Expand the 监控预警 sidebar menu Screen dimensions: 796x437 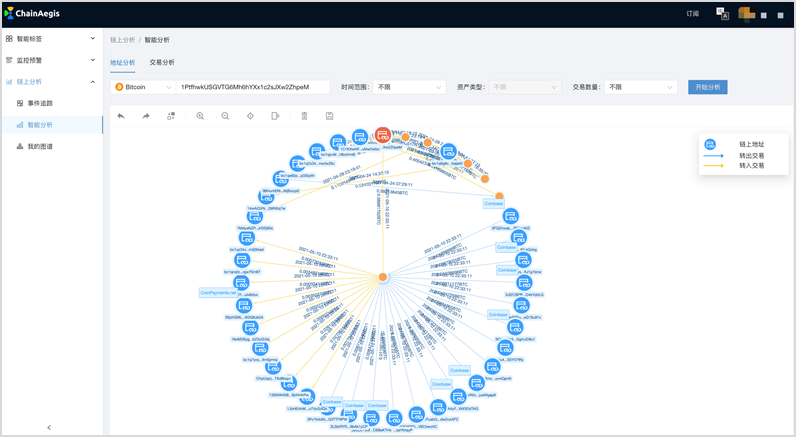point(52,60)
